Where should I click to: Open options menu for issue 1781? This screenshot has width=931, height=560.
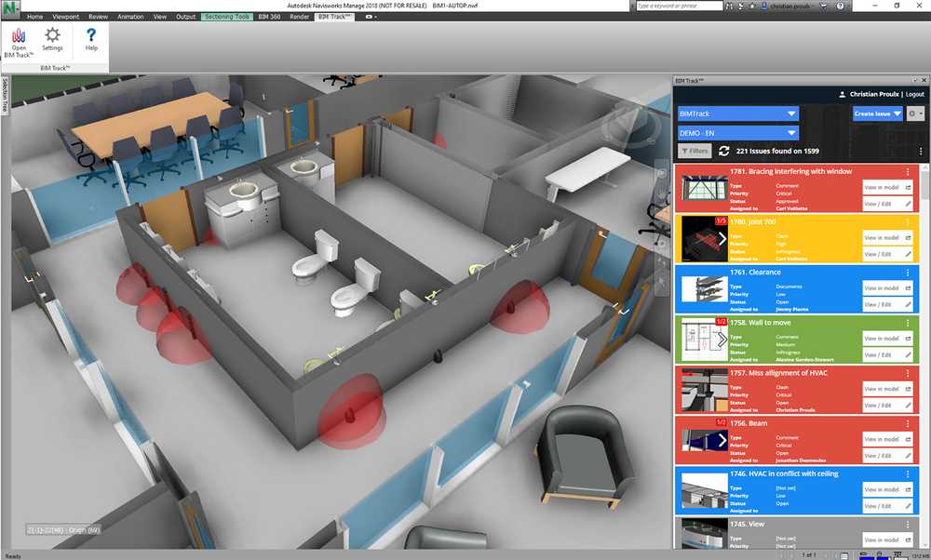click(x=907, y=171)
